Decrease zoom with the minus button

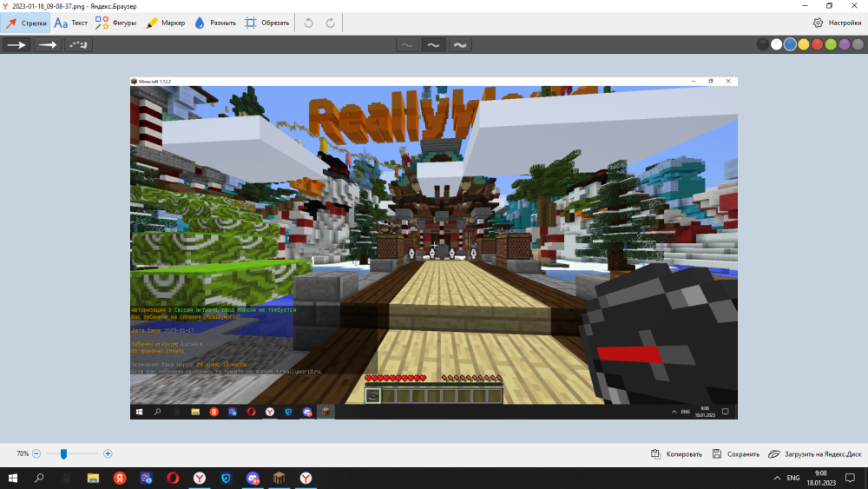36,453
